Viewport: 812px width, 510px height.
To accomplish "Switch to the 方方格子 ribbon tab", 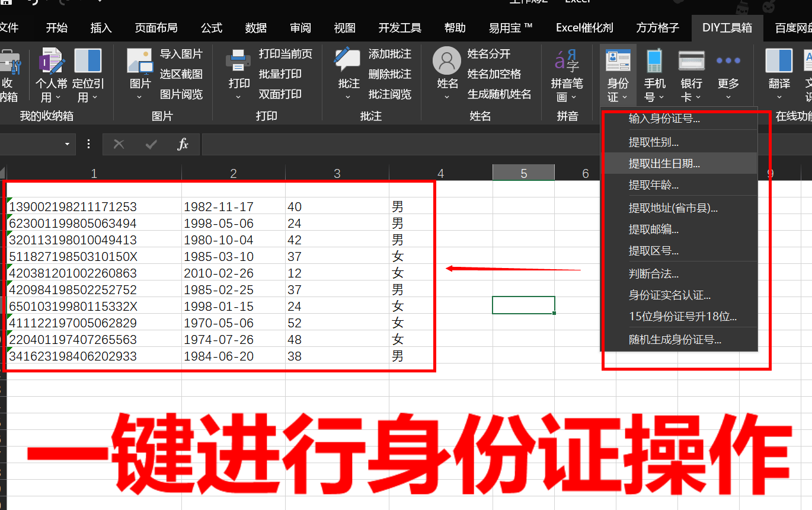I will click(x=657, y=27).
